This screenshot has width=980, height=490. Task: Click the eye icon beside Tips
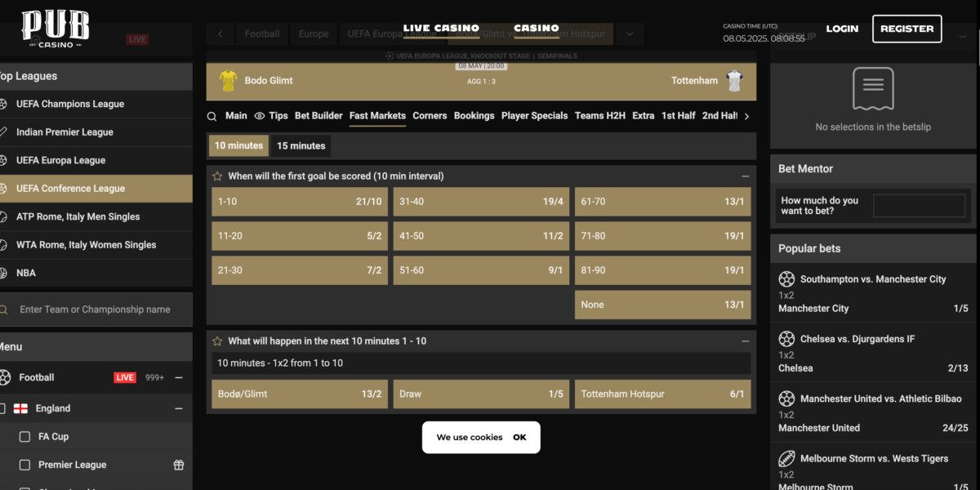[x=260, y=116]
